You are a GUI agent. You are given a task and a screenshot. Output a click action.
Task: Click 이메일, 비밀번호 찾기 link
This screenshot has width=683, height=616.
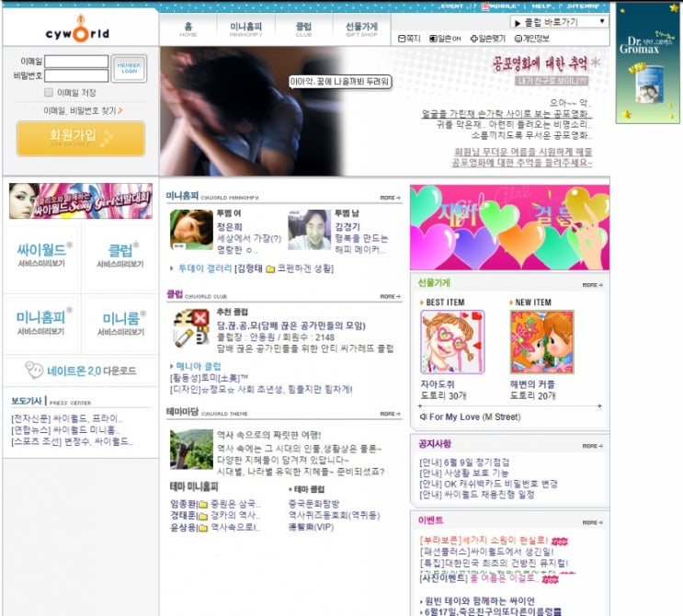click(80, 111)
